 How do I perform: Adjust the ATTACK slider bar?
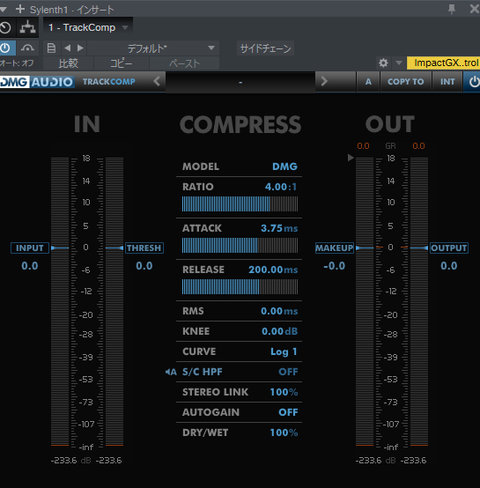(x=240, y=245)
